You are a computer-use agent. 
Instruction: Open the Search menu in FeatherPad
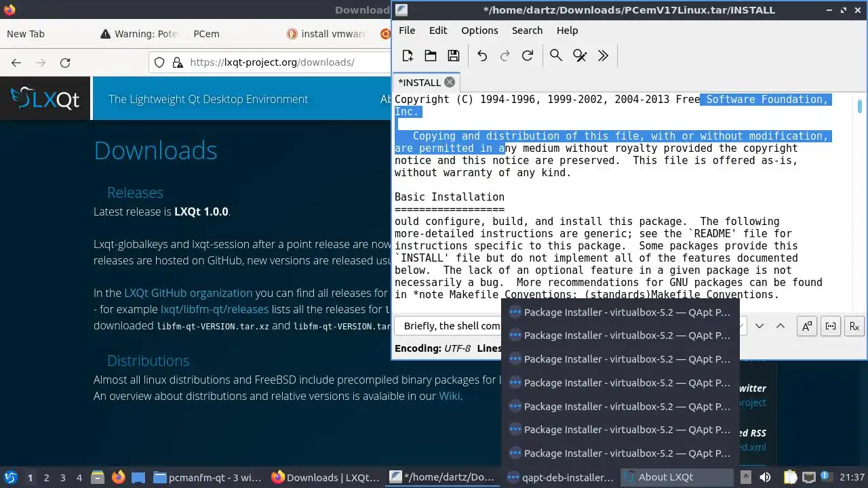[x=527, y=30]
